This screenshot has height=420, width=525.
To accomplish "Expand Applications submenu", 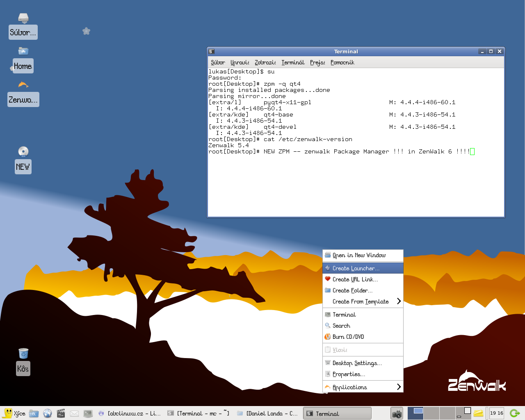I will click(x=363, y=387).
